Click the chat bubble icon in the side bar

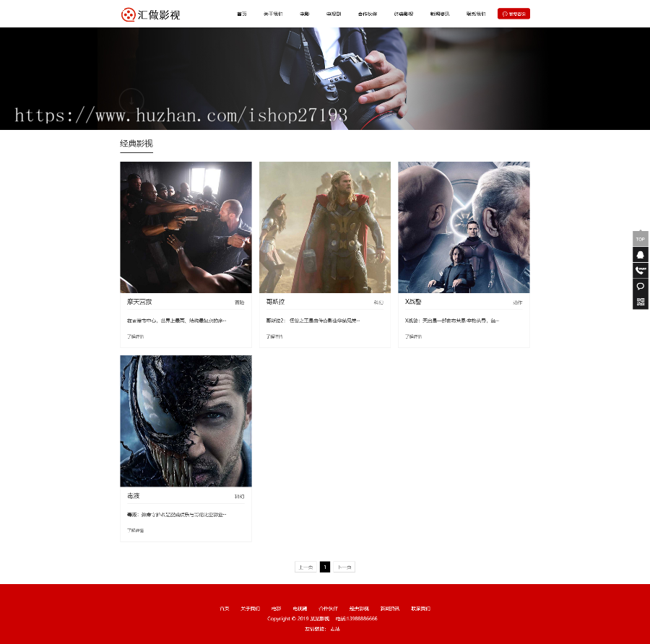[641, 286]
